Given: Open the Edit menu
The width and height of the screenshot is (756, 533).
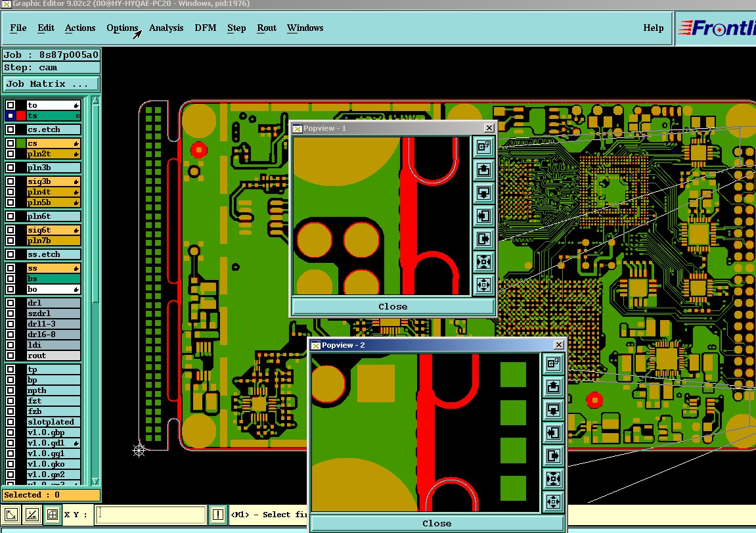Looking at the screenshot, I should tap(46, 28).
